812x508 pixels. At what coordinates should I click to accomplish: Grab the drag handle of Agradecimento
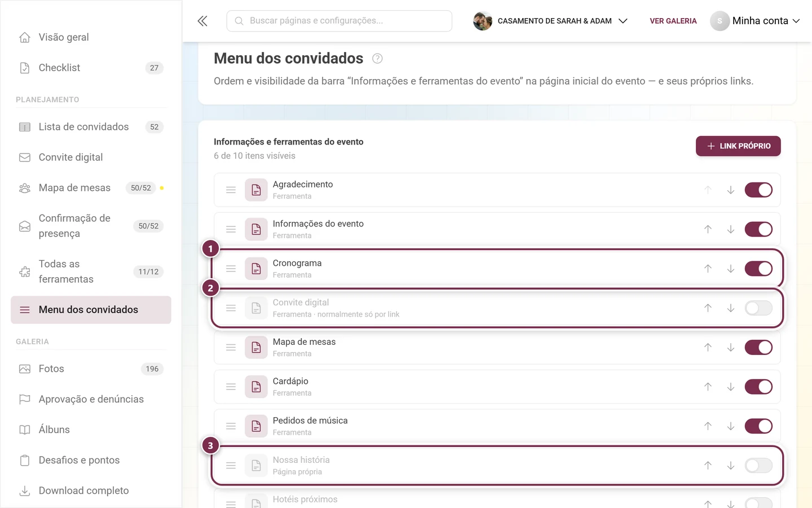point(231,190)
